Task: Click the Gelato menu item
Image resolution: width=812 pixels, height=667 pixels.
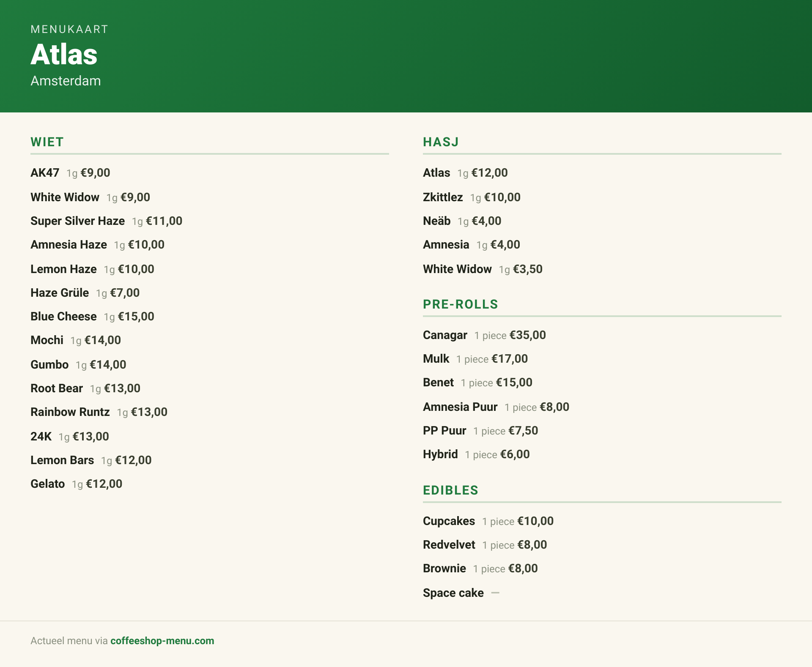Action: coord(76,484)
